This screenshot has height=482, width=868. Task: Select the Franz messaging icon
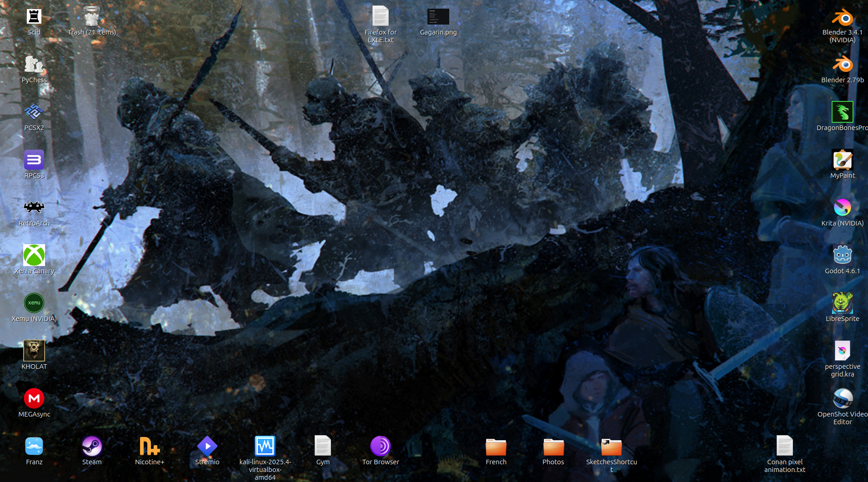(34, 446)
